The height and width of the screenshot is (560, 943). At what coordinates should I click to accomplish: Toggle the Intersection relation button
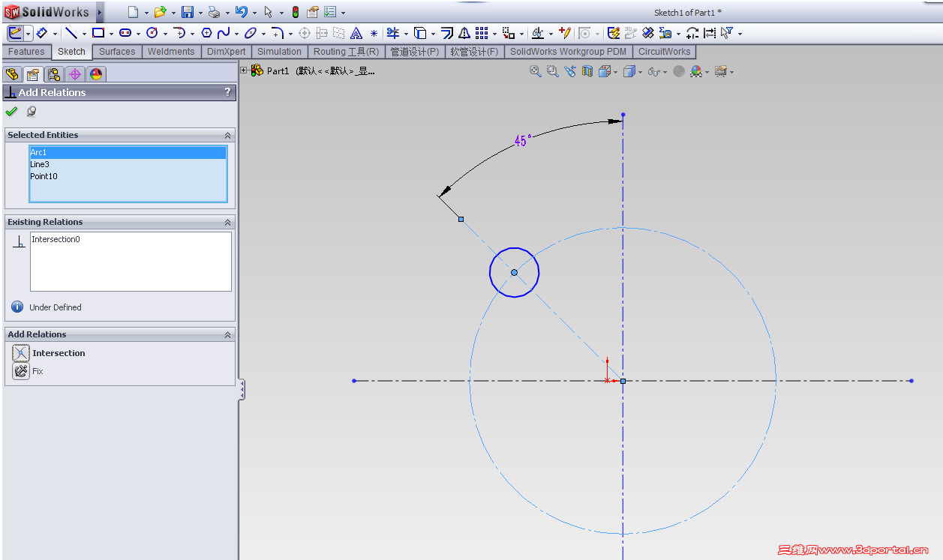[20, 353]
